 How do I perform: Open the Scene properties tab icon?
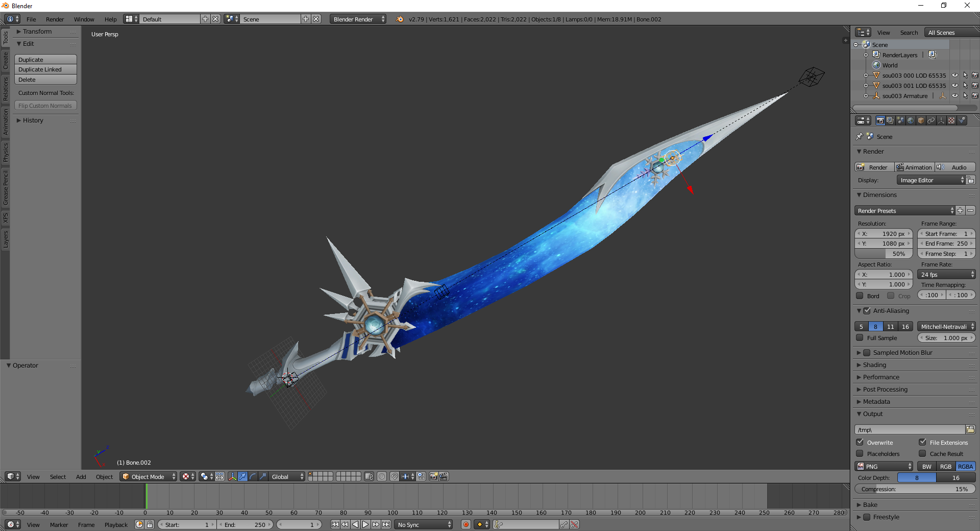900,120
